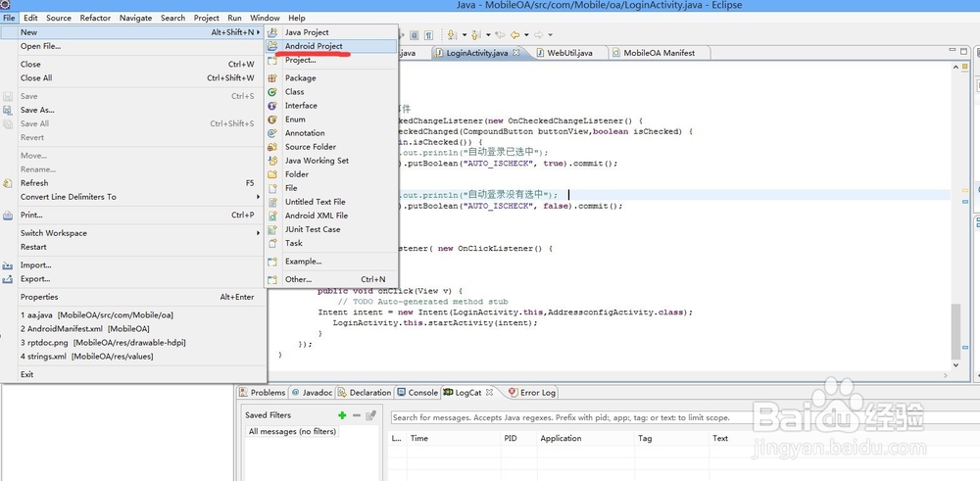
Task: Open recent file 4 strings.xml
Action: coord(133,356)
